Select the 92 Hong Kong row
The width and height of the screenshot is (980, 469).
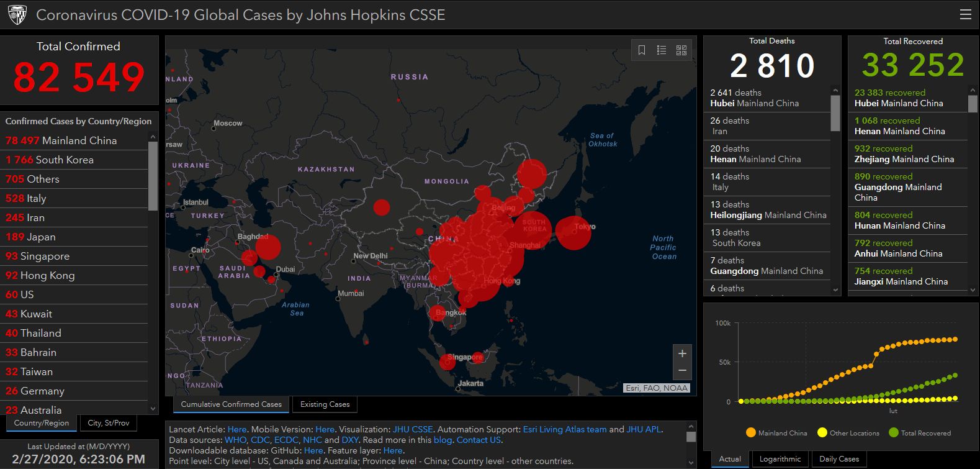[x=74, y=275]
